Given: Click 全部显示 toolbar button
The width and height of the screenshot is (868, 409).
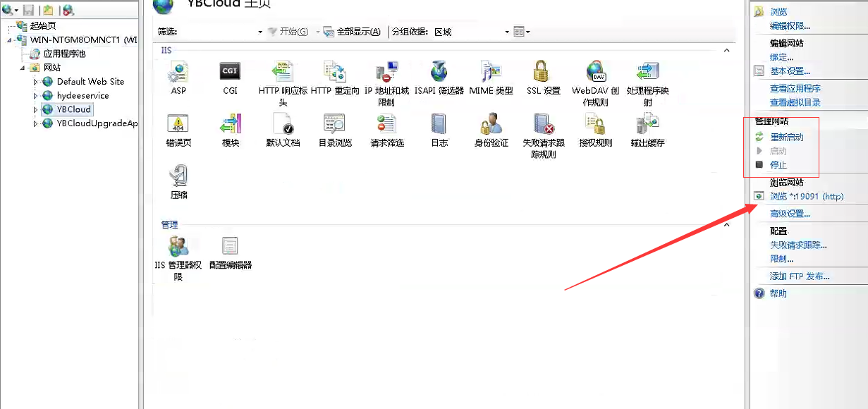Looking at the screenshot, I should [353, 32].
